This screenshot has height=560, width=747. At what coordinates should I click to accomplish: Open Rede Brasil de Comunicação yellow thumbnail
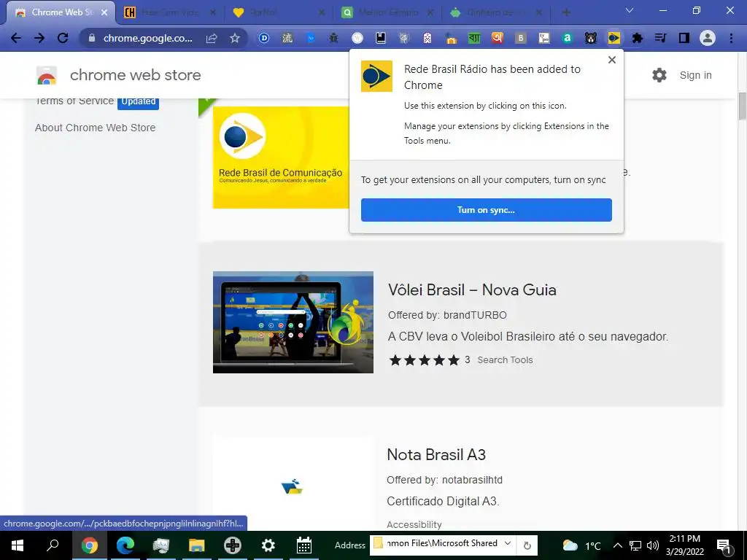[281, 157]
